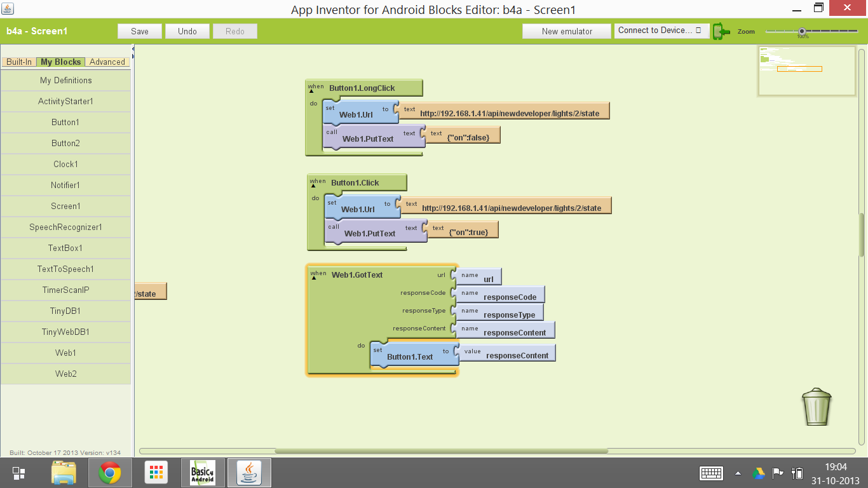The height and width of the screenshot is (488, 868).
Task: Click the workspace minimap overview
Action: click(x=806, y=71)
